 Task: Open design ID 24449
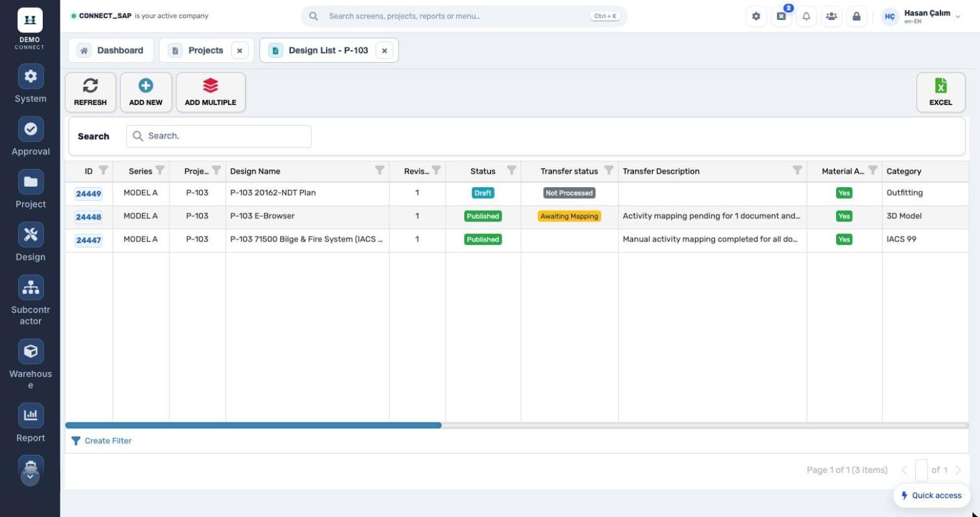coord(88,194)
